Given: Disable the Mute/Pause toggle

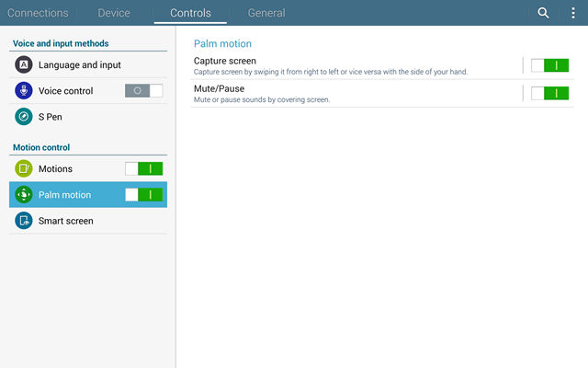Looking at the screenshot, I should 549,93.
